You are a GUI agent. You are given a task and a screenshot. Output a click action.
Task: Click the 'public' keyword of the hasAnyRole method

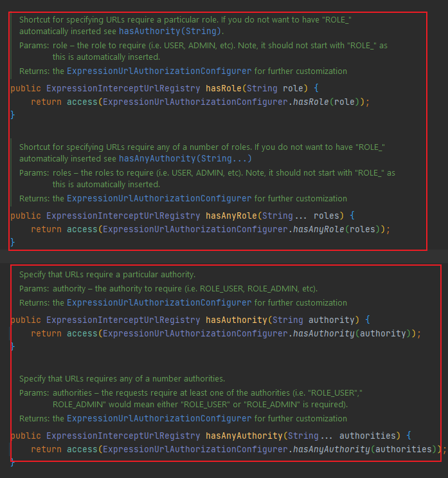pos(26,216)
